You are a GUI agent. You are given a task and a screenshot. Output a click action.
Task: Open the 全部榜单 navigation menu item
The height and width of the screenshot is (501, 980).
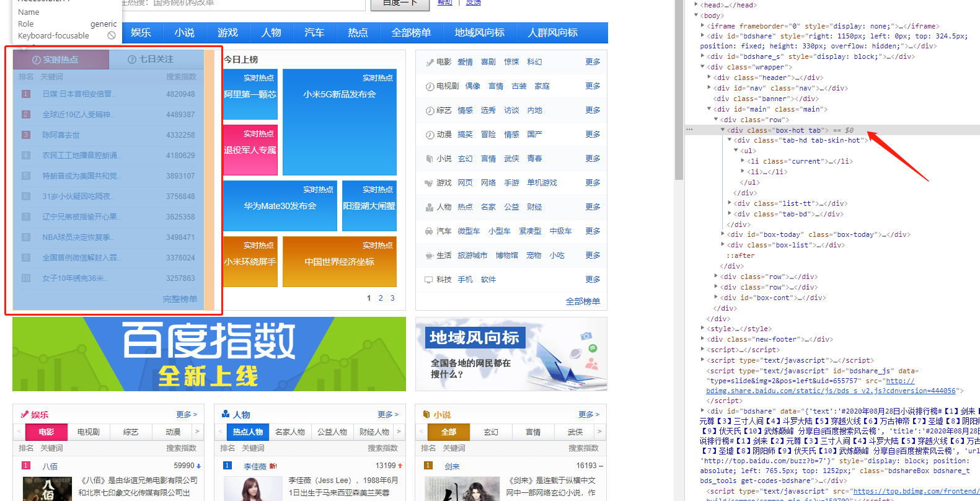(x=411, y=33)
